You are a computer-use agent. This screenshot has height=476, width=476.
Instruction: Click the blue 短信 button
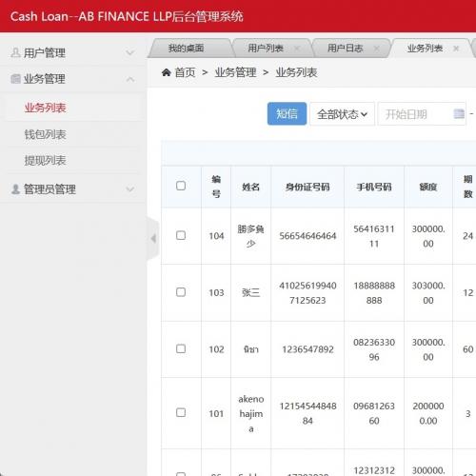point(287,113)
